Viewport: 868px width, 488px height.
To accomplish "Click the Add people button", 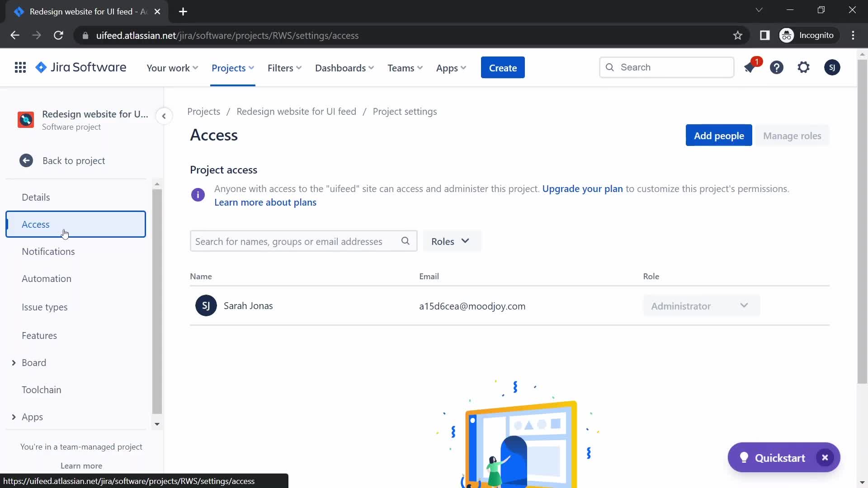I will [x=719, y=135].
